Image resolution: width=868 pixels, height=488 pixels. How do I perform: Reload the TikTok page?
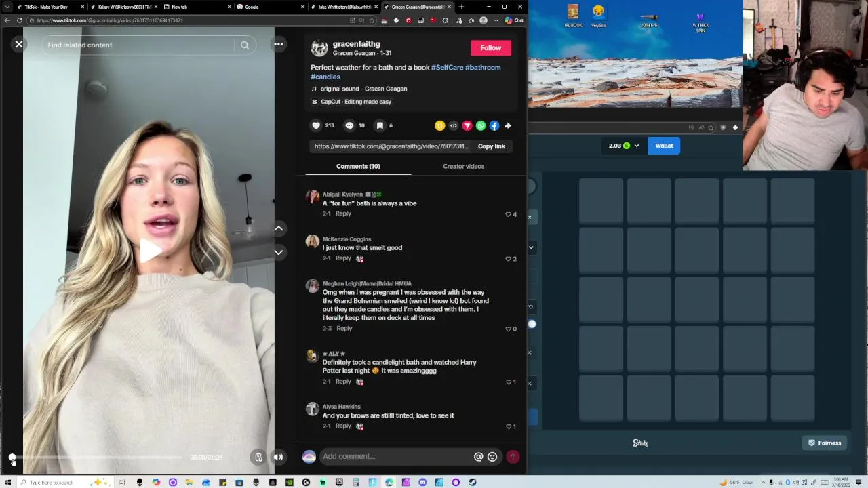19,20
